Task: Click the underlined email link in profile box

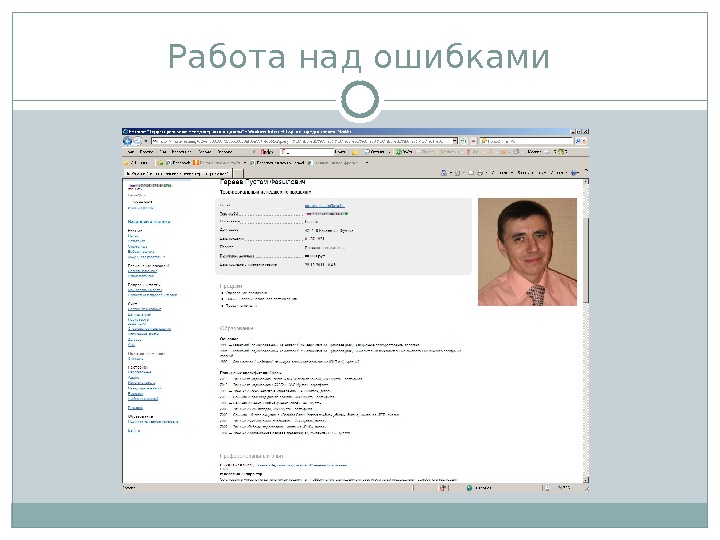Action: [325, 206]
